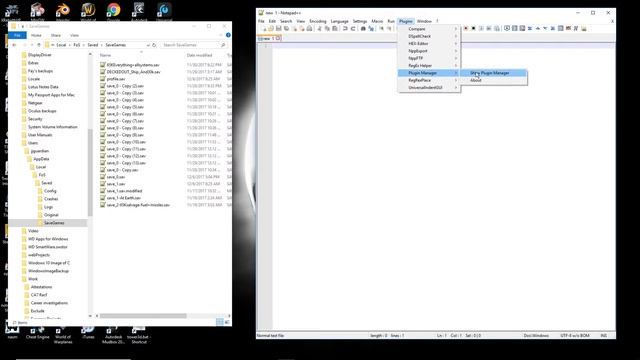Open the address bar history dropdown
The width and height of the screenshot is (640, 360).
click(148, 45)
